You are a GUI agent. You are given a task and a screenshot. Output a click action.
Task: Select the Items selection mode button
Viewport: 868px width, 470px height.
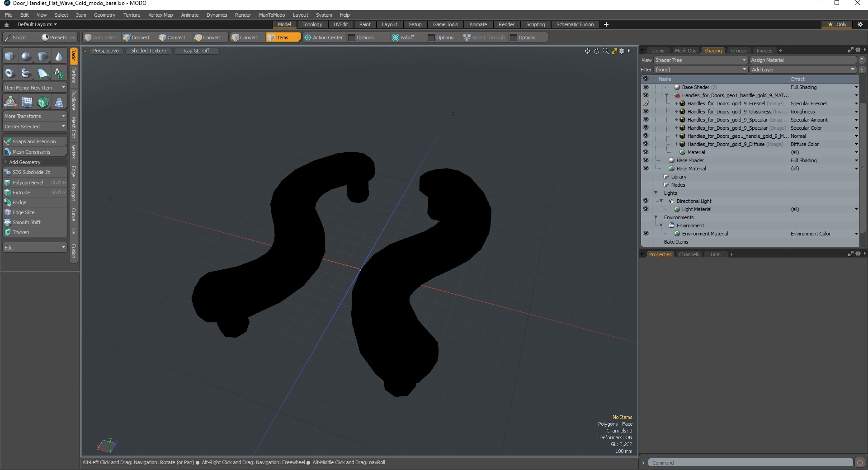283,38
